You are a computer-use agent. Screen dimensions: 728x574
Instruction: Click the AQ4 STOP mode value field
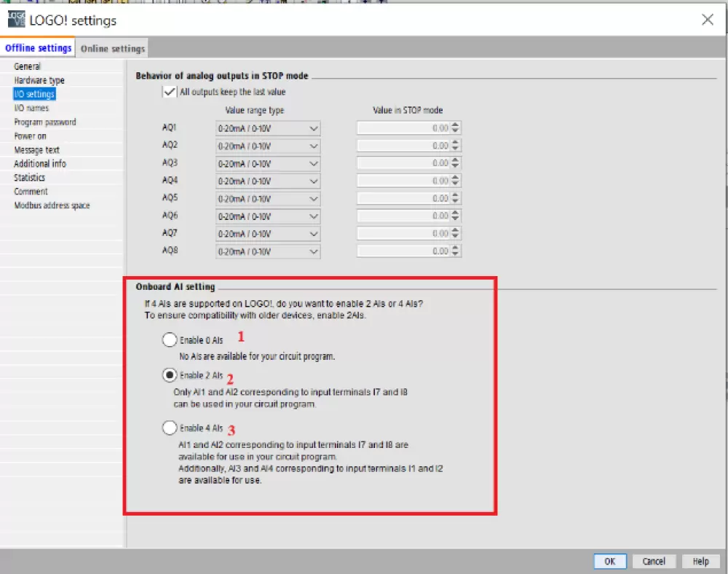point(403,181)
